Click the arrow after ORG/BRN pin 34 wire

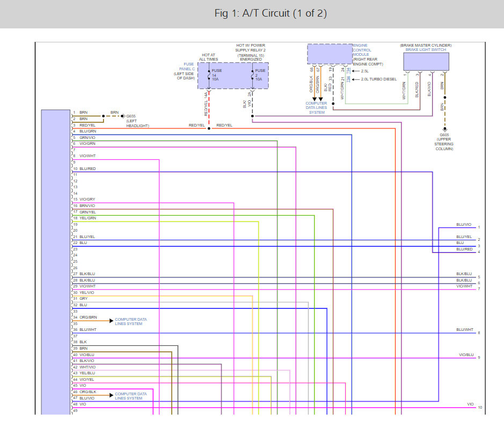pyautogui.click(x=111, y=320)
